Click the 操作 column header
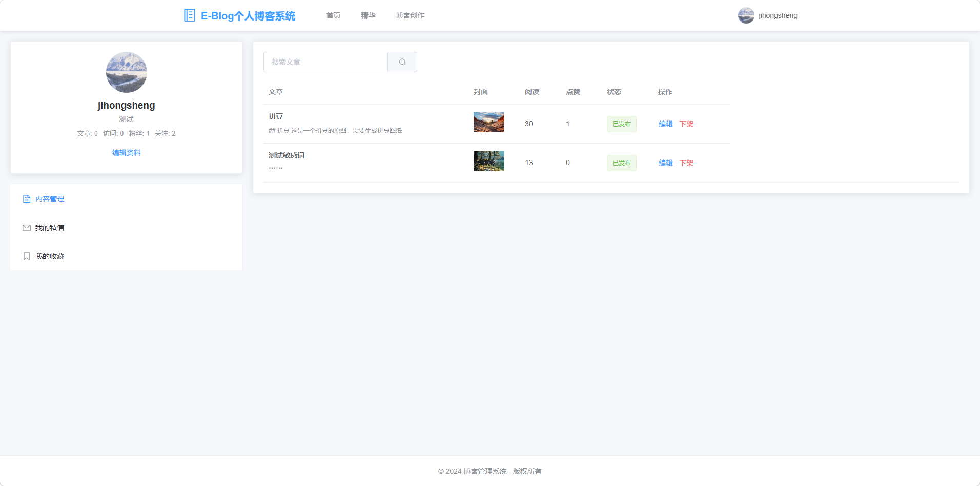 pos(665,92)
